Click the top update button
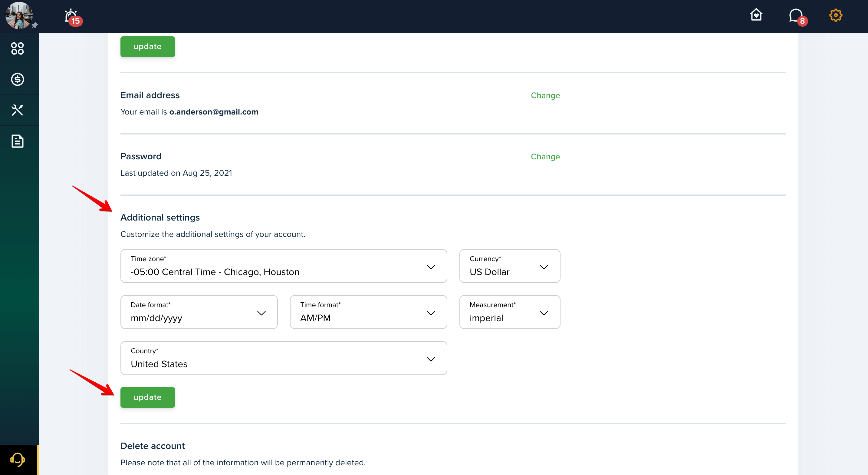868x475 pixels. [148, 47]
